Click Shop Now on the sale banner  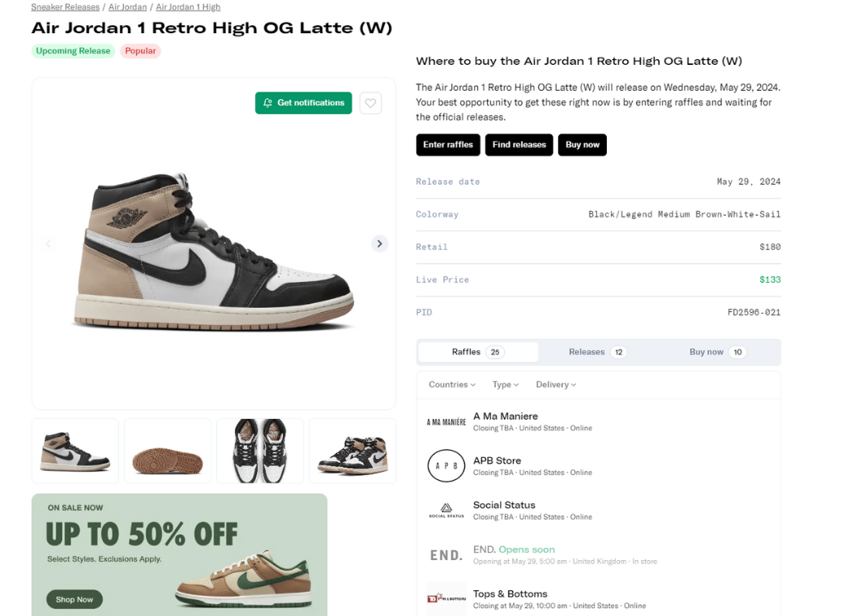pyautogui.click(x=75, y=600)
